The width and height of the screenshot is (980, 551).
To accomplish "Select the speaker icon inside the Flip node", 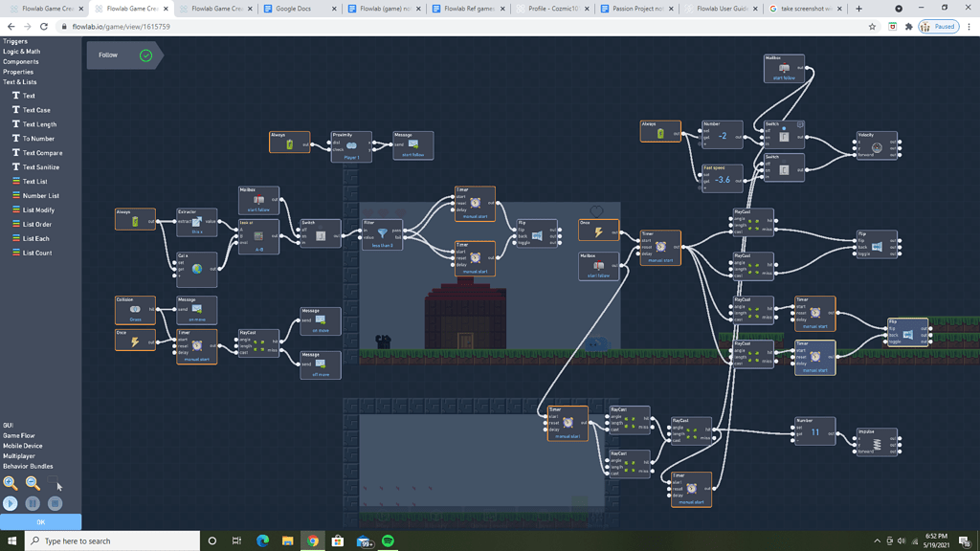I will (x=537, y=236).
